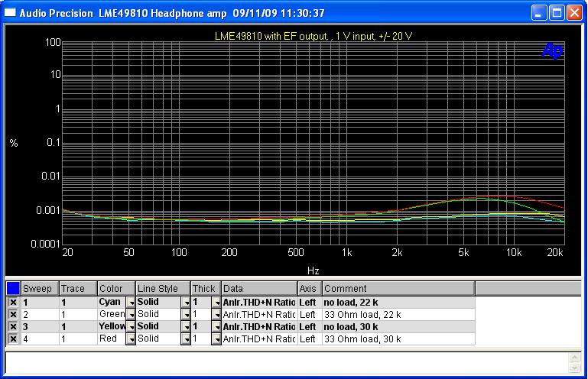Click the Data column header
The height and width of the screenshot is (379, 588).
259,289
